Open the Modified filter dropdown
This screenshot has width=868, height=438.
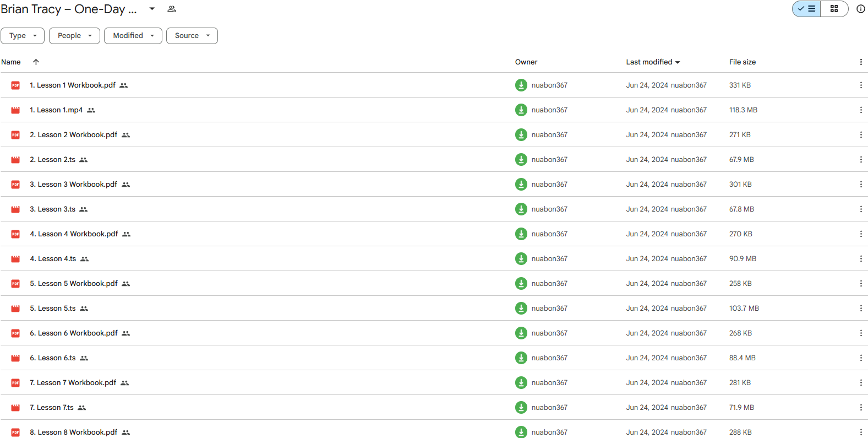pos(133,36)
